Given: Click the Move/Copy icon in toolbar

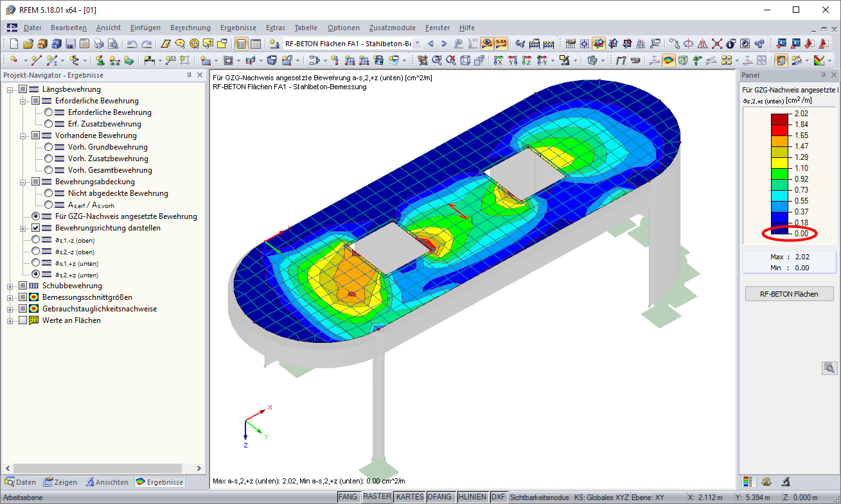Looking at the screenshot, I should tap(674, 44).
